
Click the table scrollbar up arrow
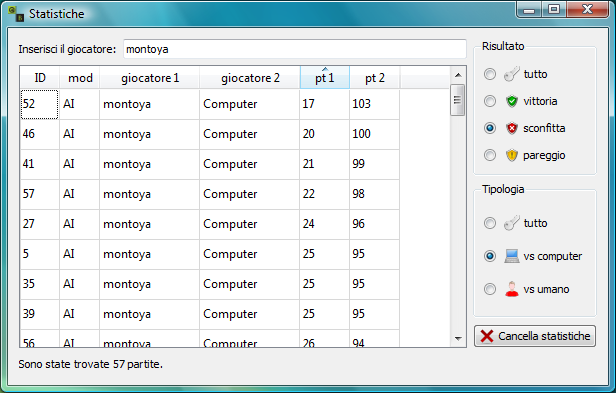(x=458, y=75)
